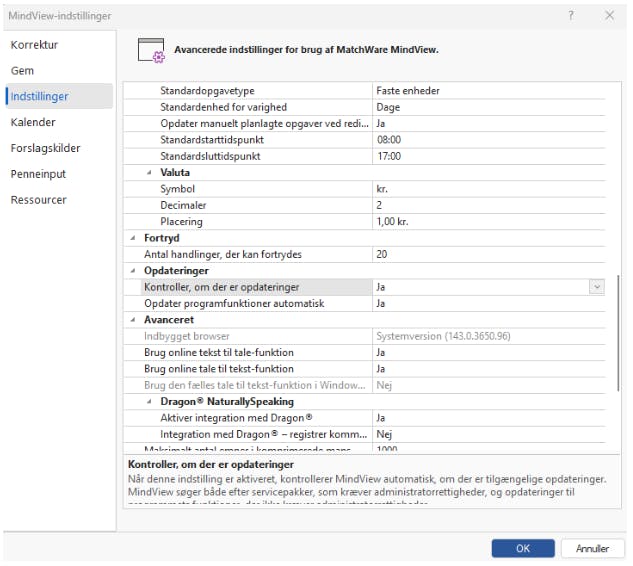
Task: Select Forslagskilder in the sidebar
Action: [x=45, y=148]
